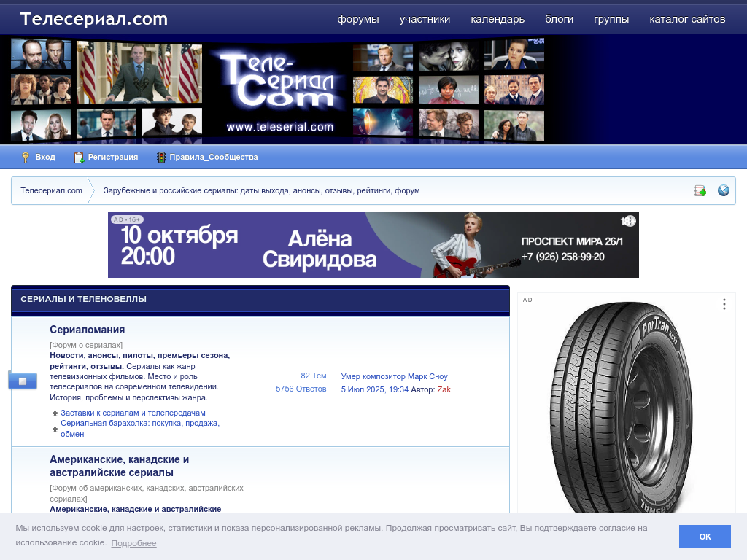Open the Сериаломания forum
747x560 pixels.
87,330
